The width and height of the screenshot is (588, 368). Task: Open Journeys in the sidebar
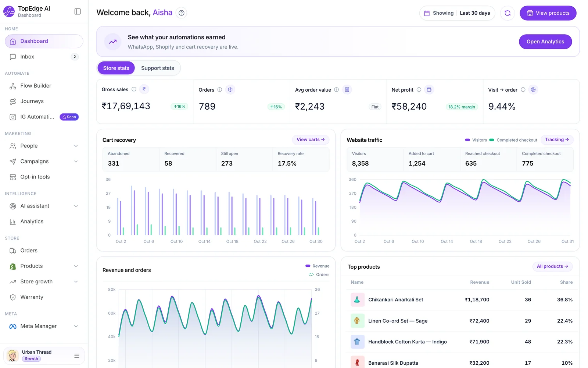44,101
